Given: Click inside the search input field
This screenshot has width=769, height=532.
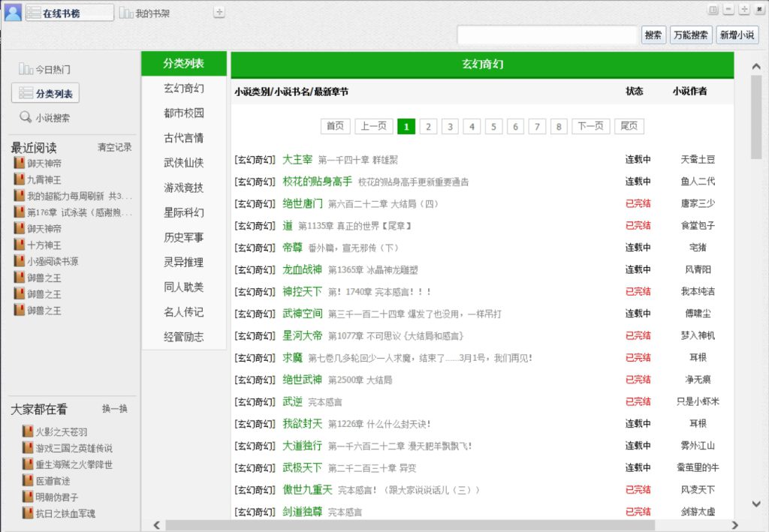Looking at the screenshot, I should [x=548, y=35].
